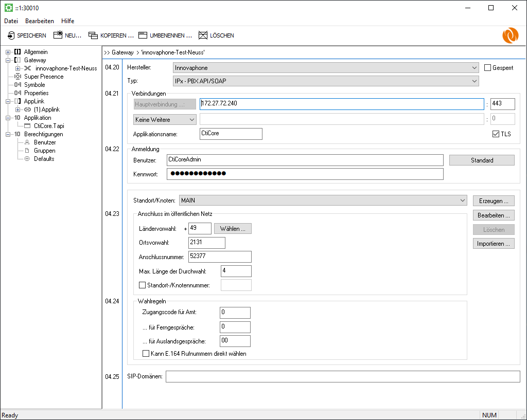
Task: Click the Standard button
Action: 482,160
